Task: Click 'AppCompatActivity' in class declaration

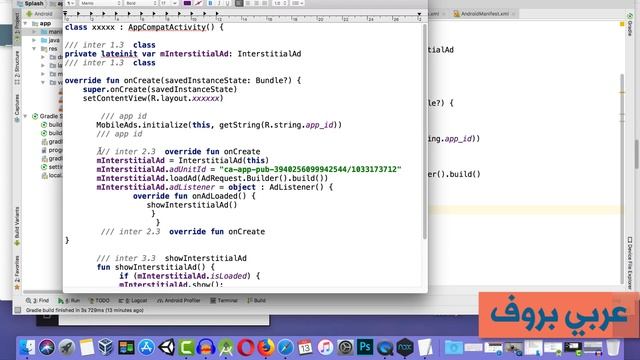Action: [x=167, y=27]
